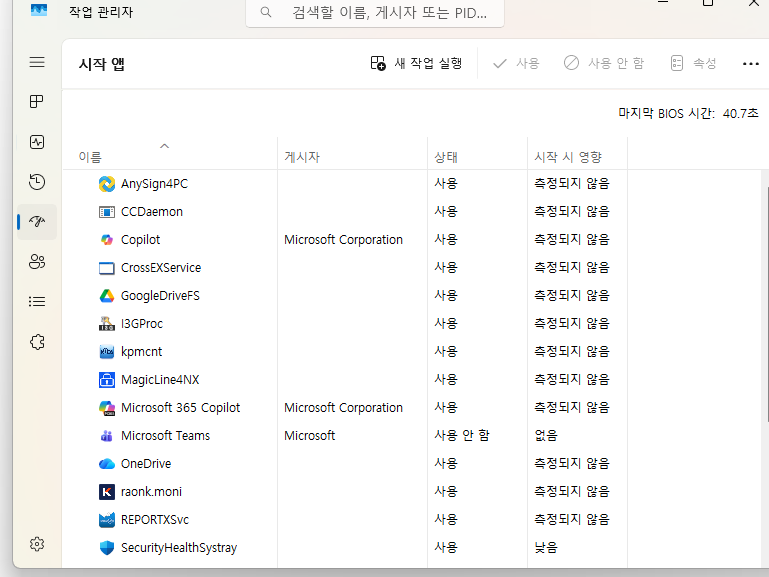769x577 pixels.
Task: Click the GoogleDriveFS icon
Action: click(107, 296)
